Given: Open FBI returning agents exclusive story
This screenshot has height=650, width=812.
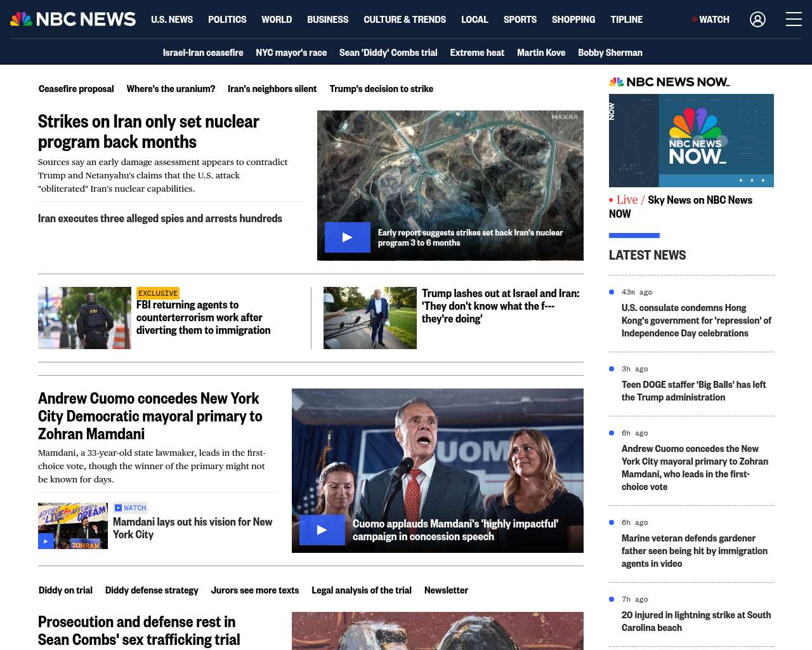Looking at the screenshot, I should point(203,317).
